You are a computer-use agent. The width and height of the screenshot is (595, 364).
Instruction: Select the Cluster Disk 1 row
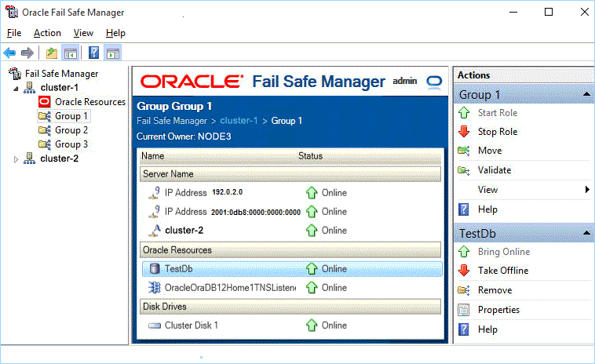(290, 326)
